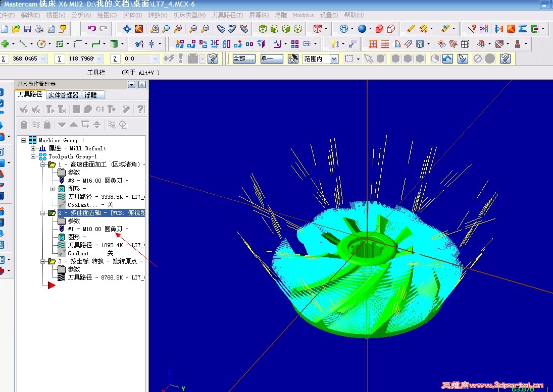Click the blue sigma icon

click(523, 29)
